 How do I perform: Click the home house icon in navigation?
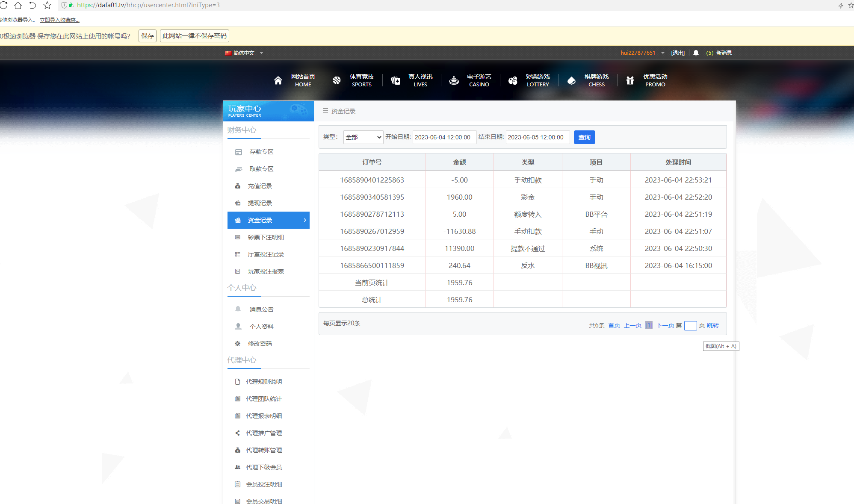pos(278,80)
